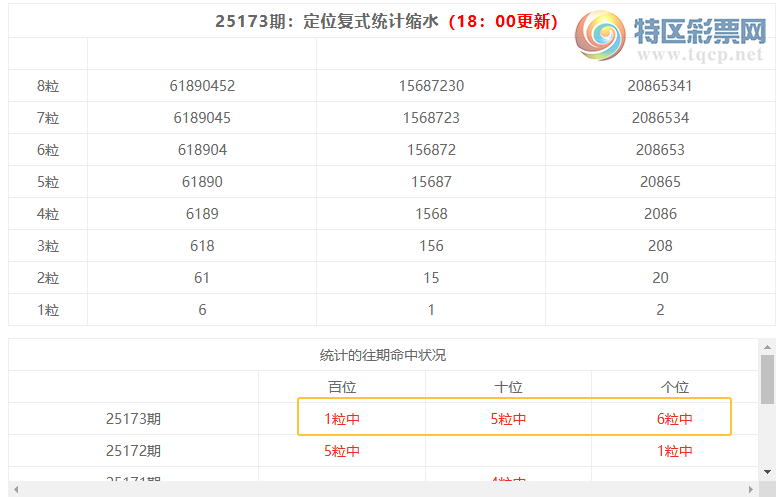This screenshot has height=497, width=776.
Task: Click the 统计的往期命中状况 heading
Action: click(383, 355)
